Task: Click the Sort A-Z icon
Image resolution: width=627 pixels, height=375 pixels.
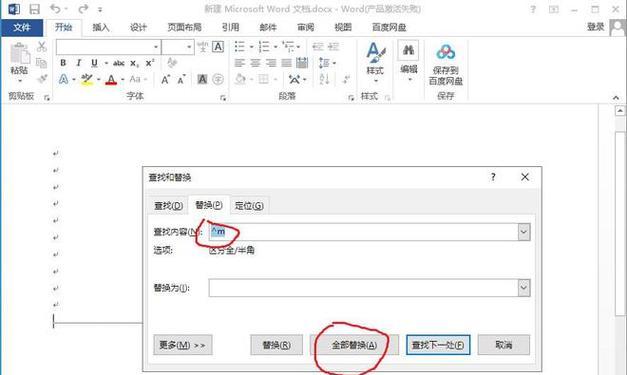Action: pos(324,79)
